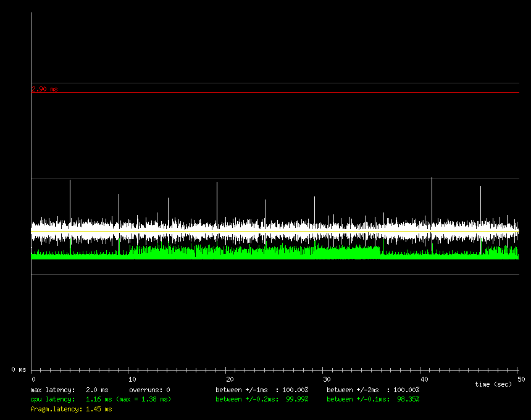
Task: Select the 10 second tick label
Action: (132, 379)
